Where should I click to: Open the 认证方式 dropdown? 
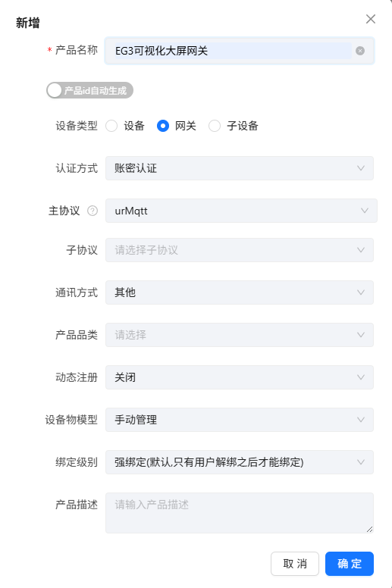(240, 168)
